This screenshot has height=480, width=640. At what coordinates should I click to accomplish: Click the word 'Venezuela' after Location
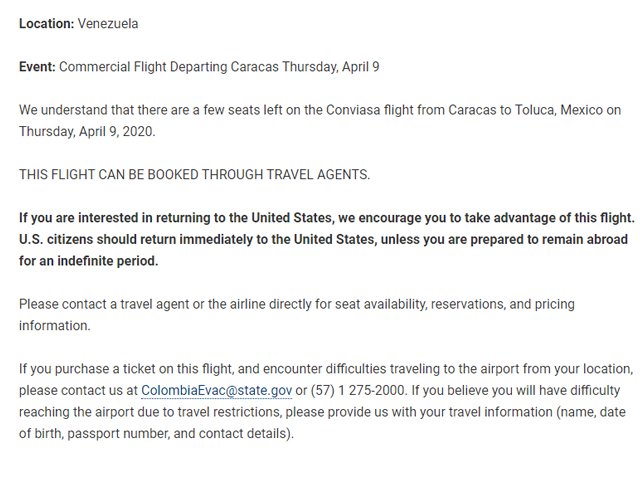click(x=108, y=24)
